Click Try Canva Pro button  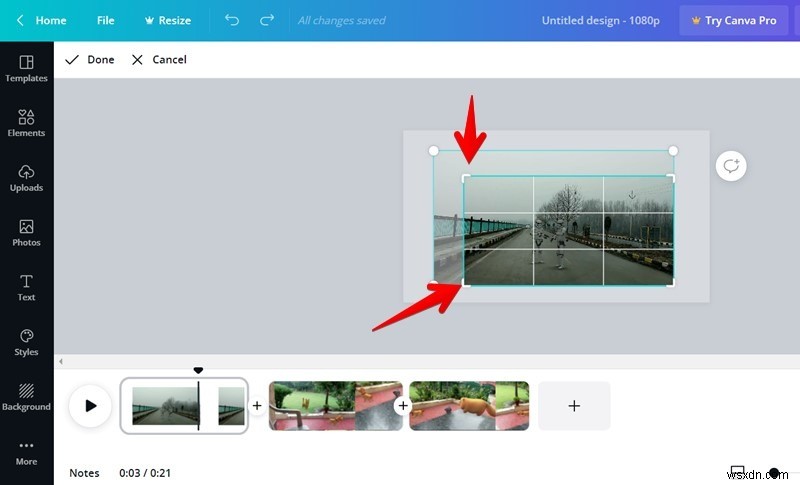tap(734, 20)
